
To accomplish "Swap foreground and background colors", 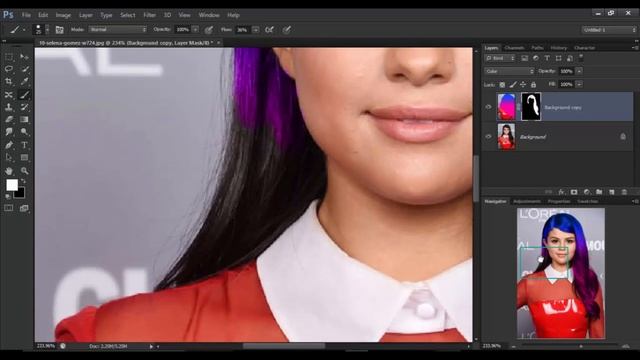I will click(23, 181).
